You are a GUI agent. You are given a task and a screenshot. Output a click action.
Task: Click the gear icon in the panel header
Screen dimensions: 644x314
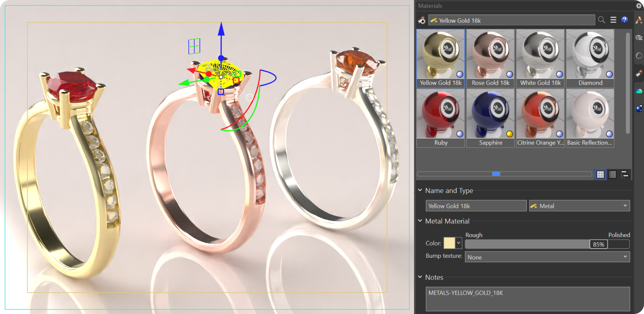(x=639, y=6)
